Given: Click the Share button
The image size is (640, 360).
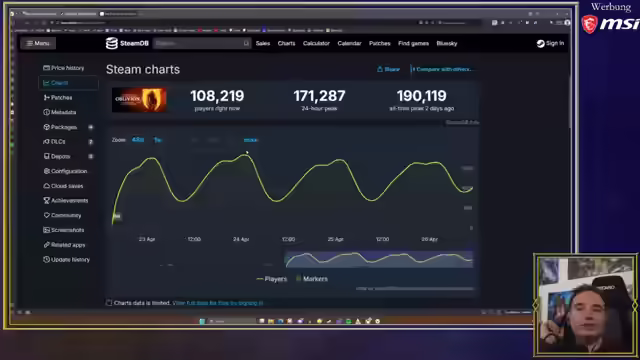Looking at the screenshot, I should (x=388, y=69).
